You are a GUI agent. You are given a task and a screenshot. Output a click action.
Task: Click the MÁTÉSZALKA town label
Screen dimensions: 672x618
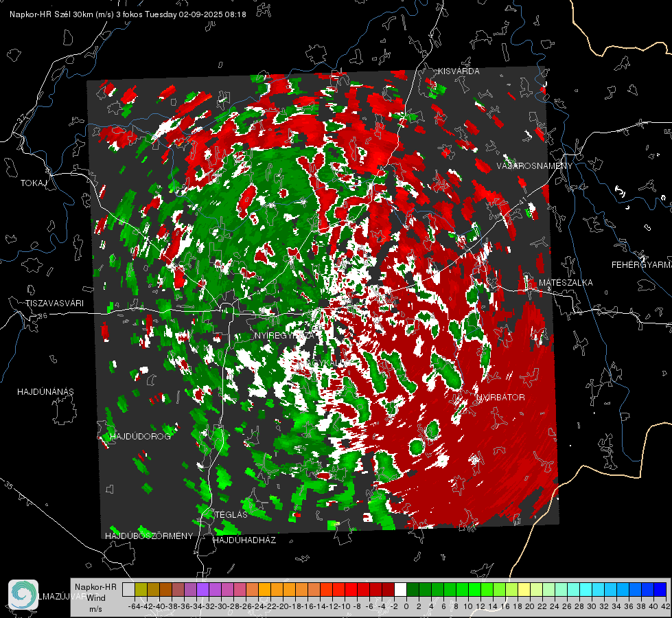(x=566, y=283)
